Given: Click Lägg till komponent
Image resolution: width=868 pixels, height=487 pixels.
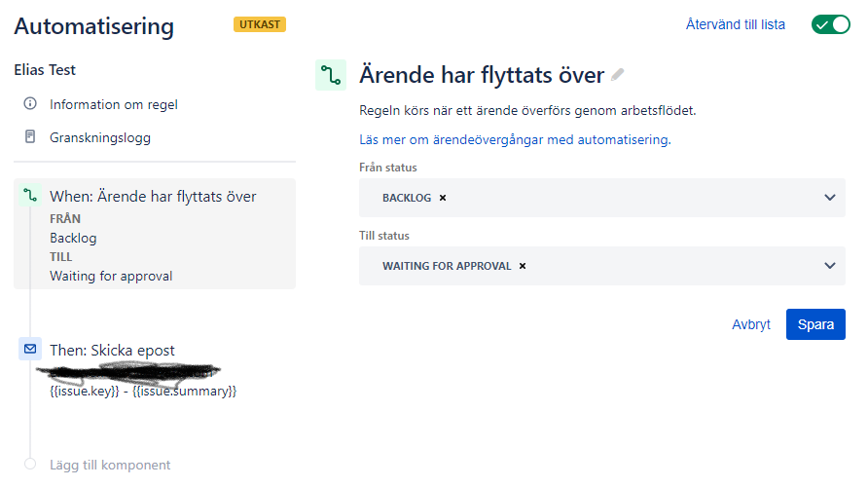Looking at the screenshot, I should click(x=110, y=465).
